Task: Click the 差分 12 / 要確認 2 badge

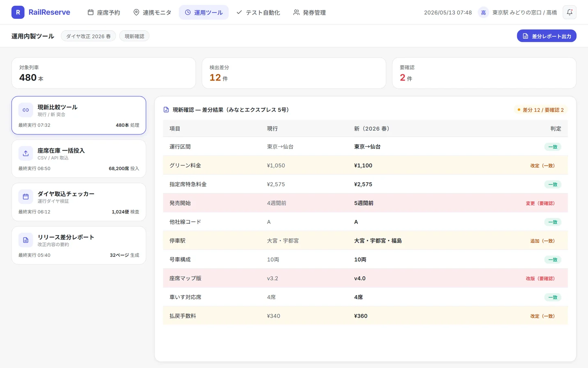Action: (541, 110)
